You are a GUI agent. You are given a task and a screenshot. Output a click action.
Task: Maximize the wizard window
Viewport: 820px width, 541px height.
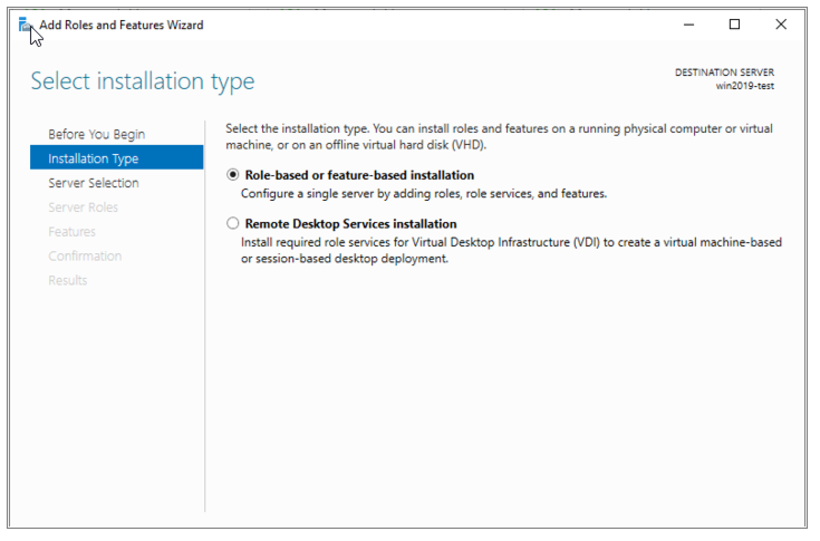pos(735,25)
